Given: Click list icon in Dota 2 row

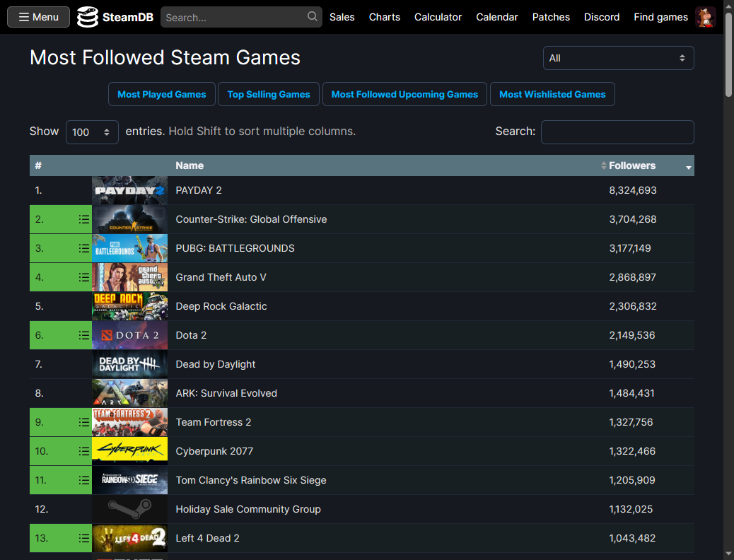Looking at the screenshot, I should (83, 335).
